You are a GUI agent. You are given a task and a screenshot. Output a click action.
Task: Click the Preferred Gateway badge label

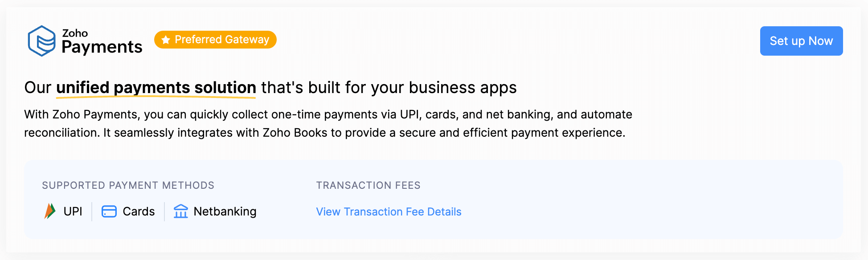(222, 40)
